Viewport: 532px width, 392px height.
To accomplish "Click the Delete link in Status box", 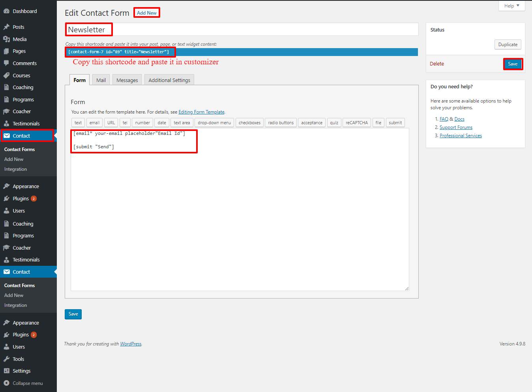I will click(x=437, y=64).
